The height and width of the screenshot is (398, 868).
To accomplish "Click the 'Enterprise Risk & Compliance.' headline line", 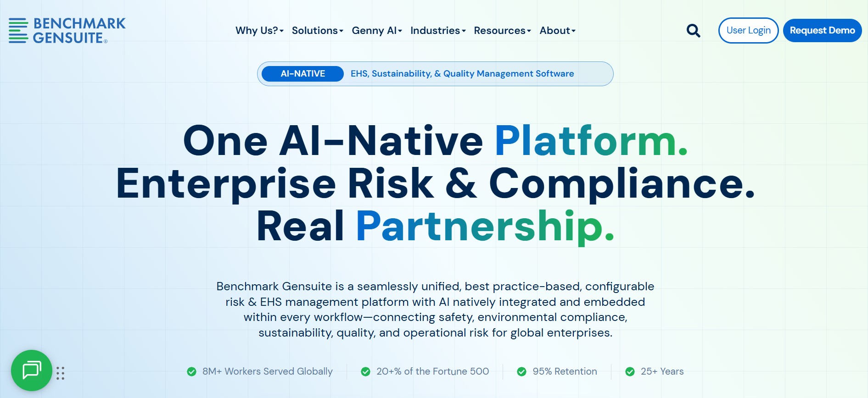I will (x=435, y=183).
